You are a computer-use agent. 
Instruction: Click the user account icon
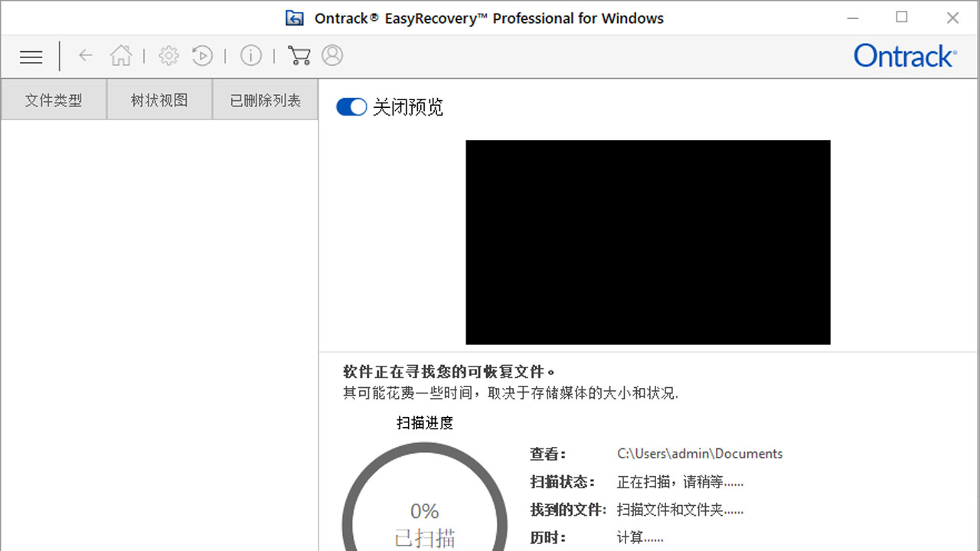point(332,55)
